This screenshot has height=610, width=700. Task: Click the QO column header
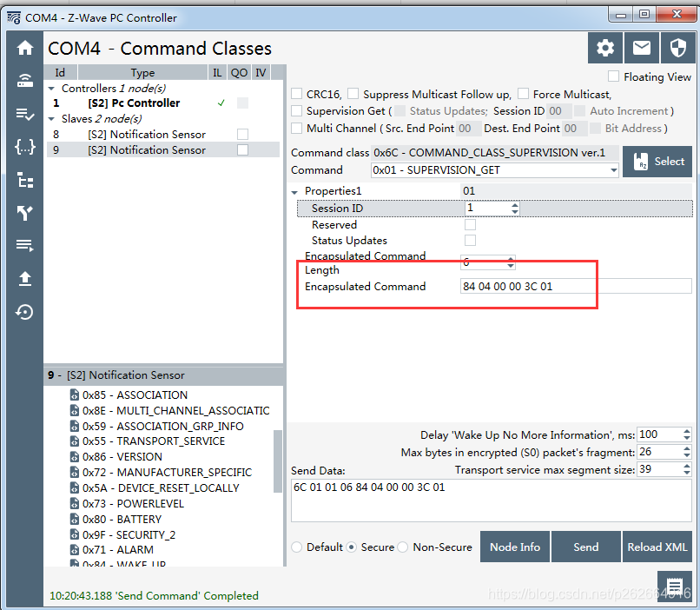tap(240, 72)
